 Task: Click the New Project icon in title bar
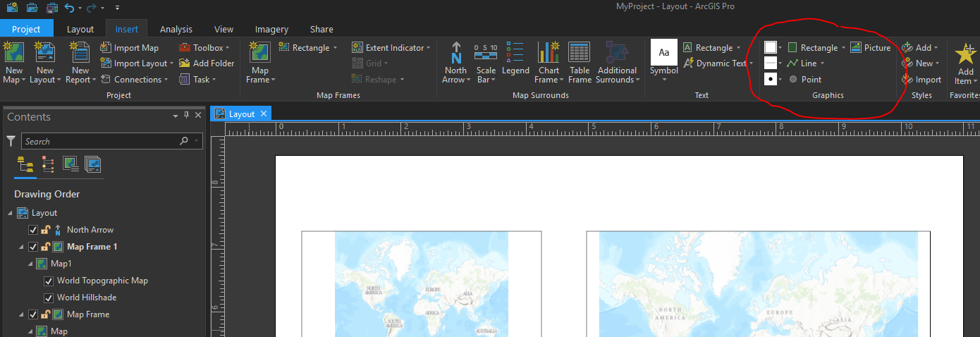click(x=11, y=8)
